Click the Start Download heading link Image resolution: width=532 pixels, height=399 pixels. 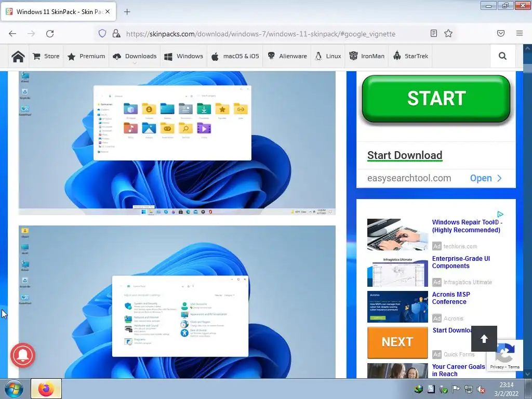tap(405, 155)
